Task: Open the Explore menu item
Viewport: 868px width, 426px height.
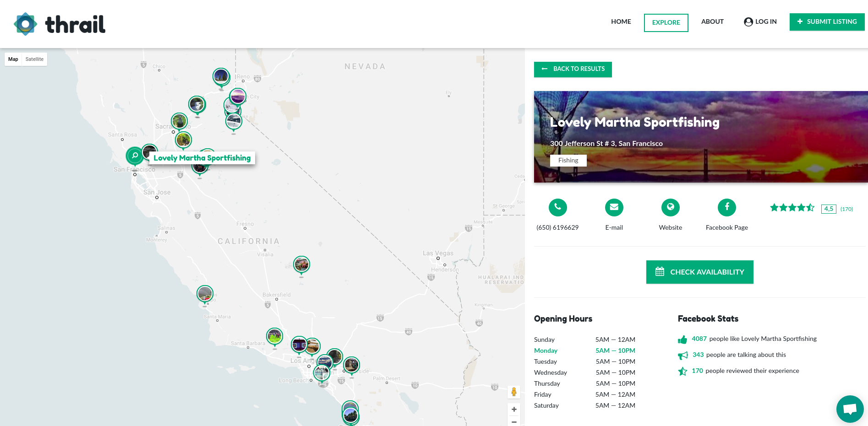Action: (x=666, y=22)
